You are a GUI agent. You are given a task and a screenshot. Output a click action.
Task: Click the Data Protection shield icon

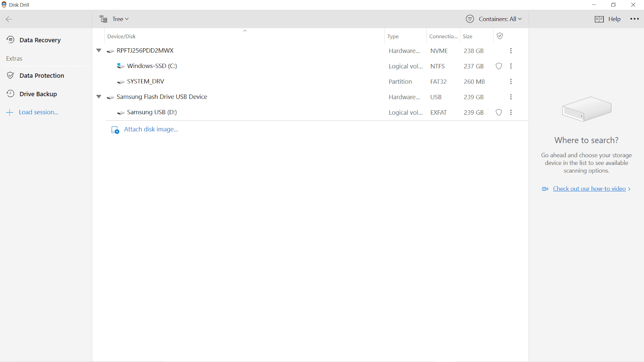[10, 75]
